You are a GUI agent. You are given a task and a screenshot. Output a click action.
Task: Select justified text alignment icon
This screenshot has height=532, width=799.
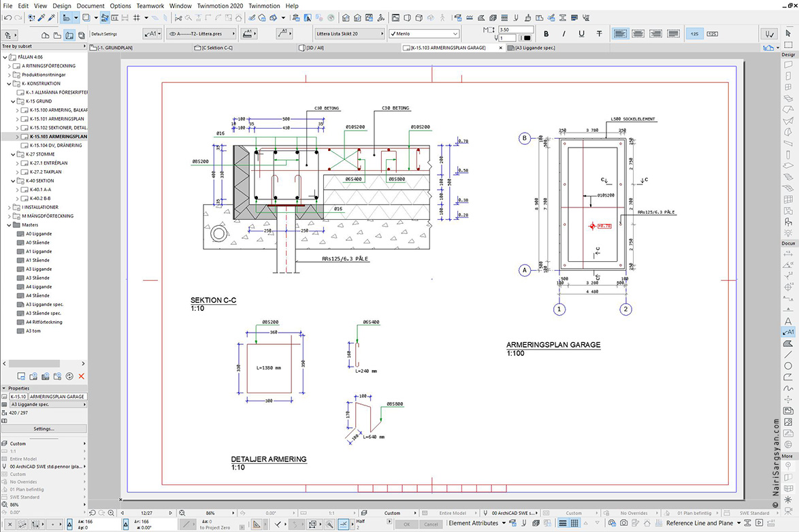(x=674, y=33)
